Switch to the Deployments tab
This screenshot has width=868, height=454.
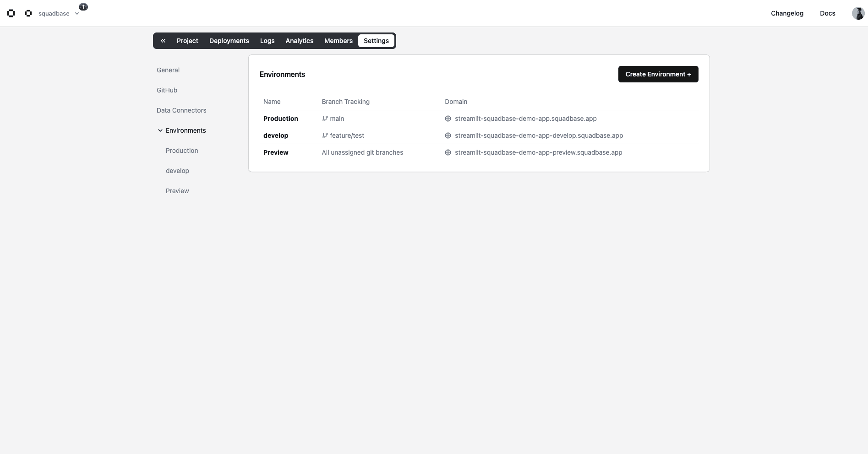229,41
